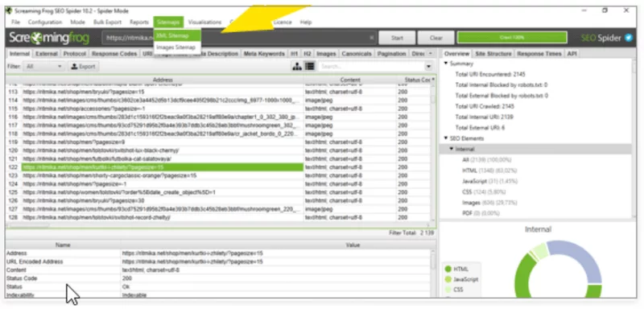Select the Overview tab

pos(456,54)
